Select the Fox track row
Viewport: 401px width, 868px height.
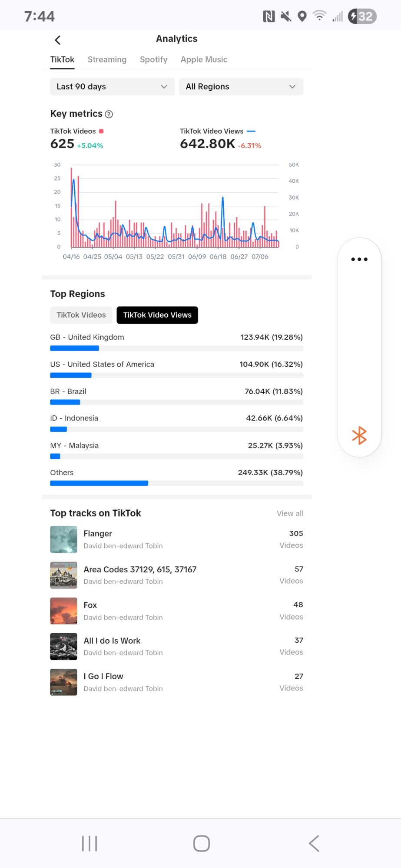pyautogui.click(x=176, y=611)
